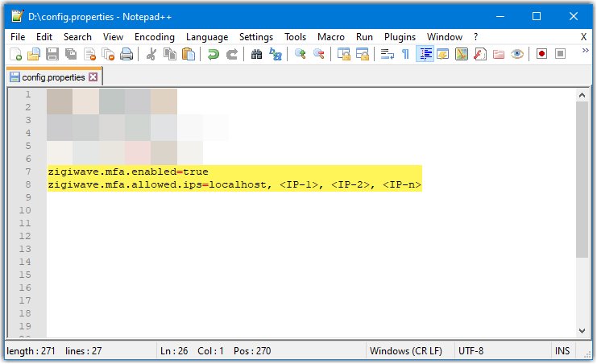Click the vertical scrollbar down arrow
The height and width of the screenshot is (364, 597).
[x=582, y=330]
